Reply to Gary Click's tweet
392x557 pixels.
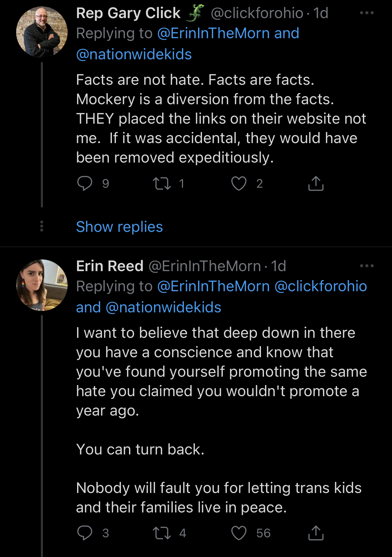coord(85,183)
